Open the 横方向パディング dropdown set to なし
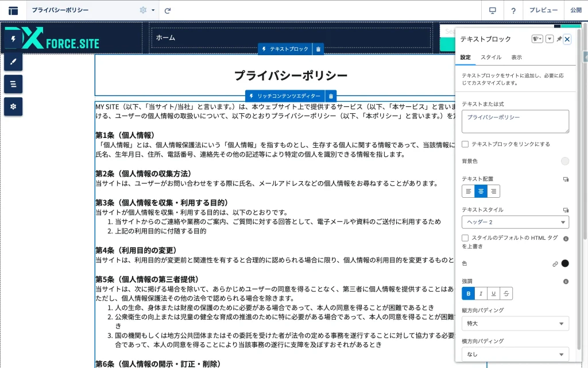Viewport: 588px width, 368px height. click(515, 354)
